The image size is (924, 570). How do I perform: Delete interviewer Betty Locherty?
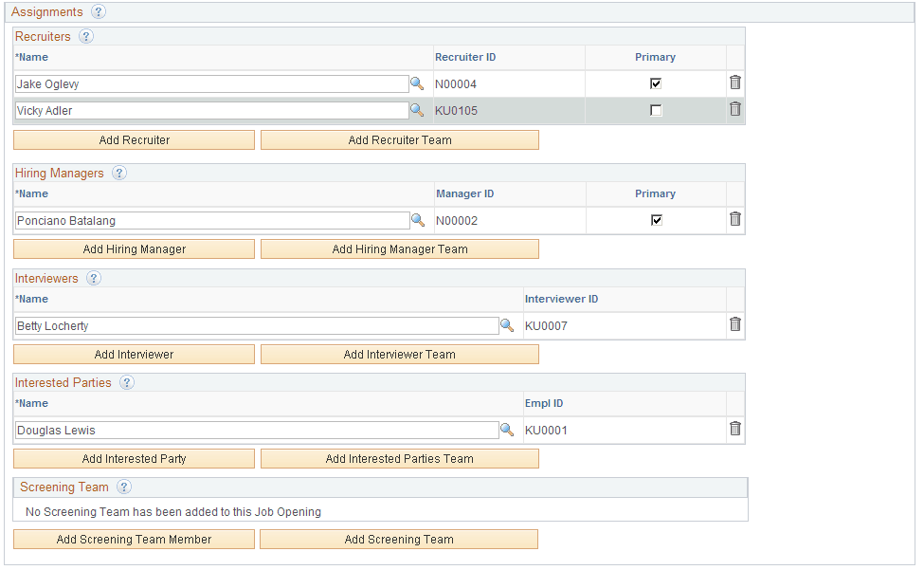(x=734, y=324)
